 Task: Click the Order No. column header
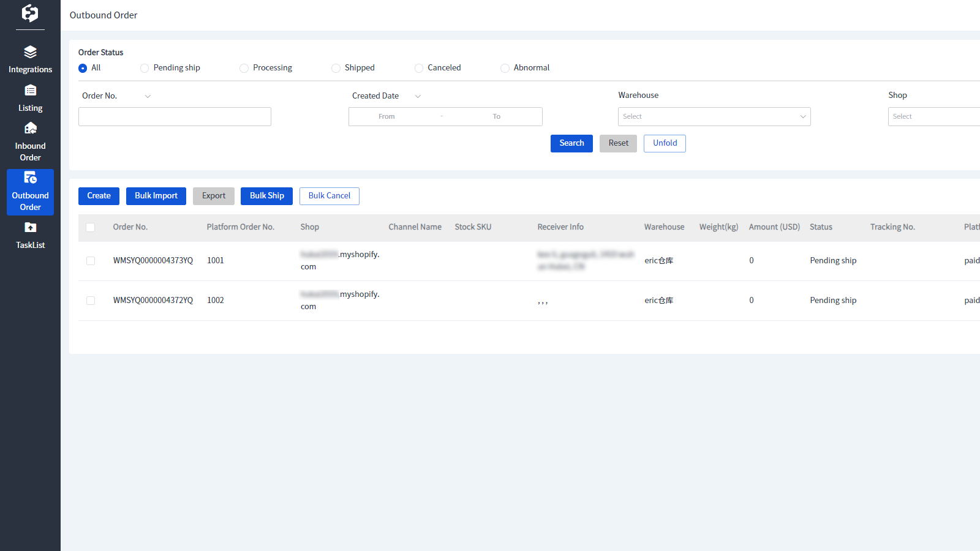tap(130, 227)
